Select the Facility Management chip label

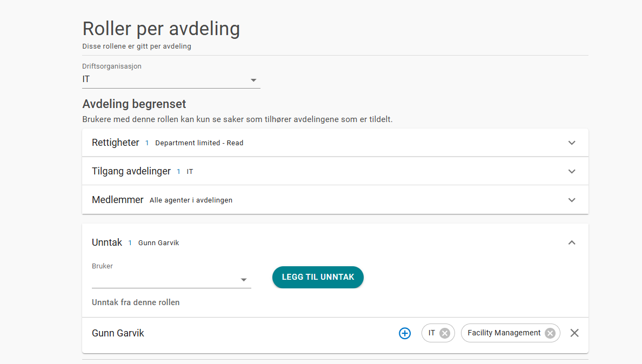(504, 333)
